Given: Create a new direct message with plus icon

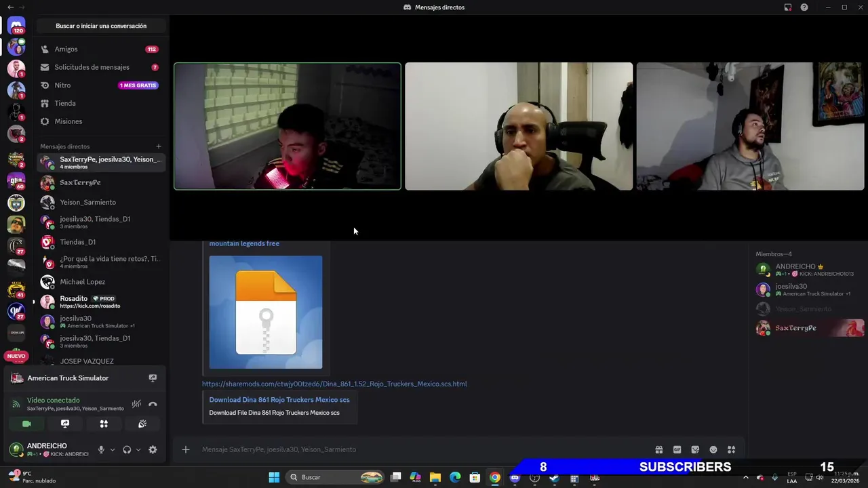Looking at the screenshot, I should pyautogui.click(x=159, y=146).
